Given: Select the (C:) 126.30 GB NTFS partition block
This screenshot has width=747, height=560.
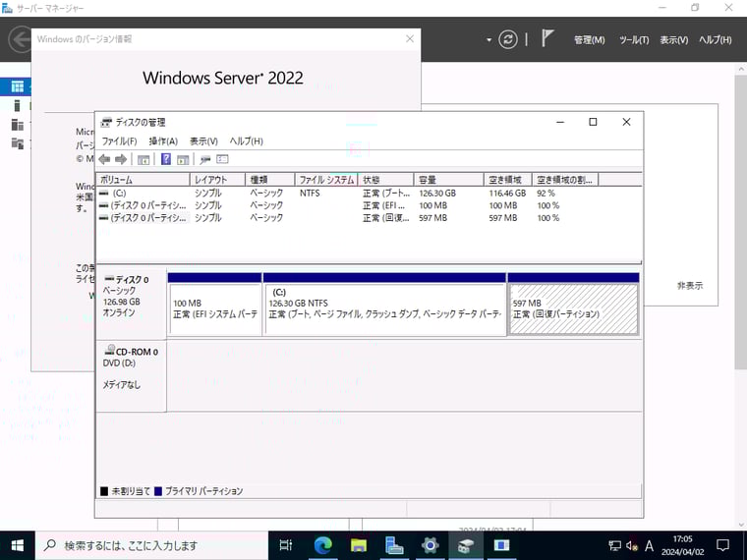Looking at the screenshot, I should click(384, 305).
